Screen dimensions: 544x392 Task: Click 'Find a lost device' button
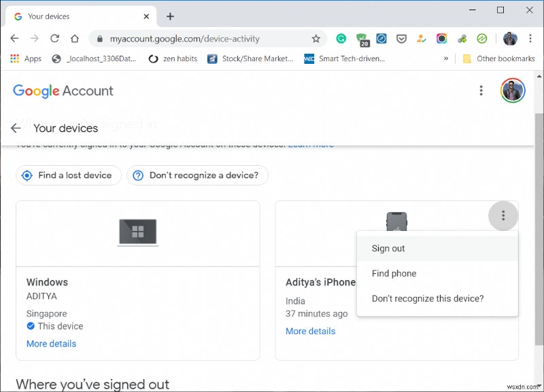pos(68,175)
